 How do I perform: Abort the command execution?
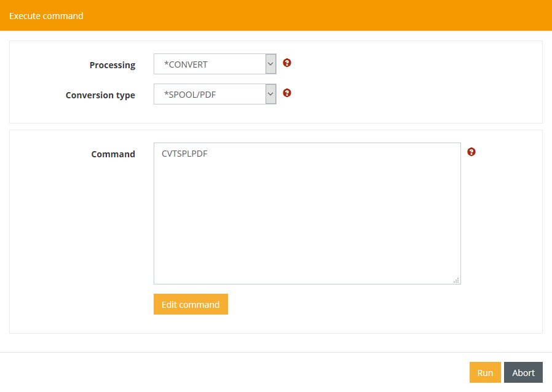[523, 372]
